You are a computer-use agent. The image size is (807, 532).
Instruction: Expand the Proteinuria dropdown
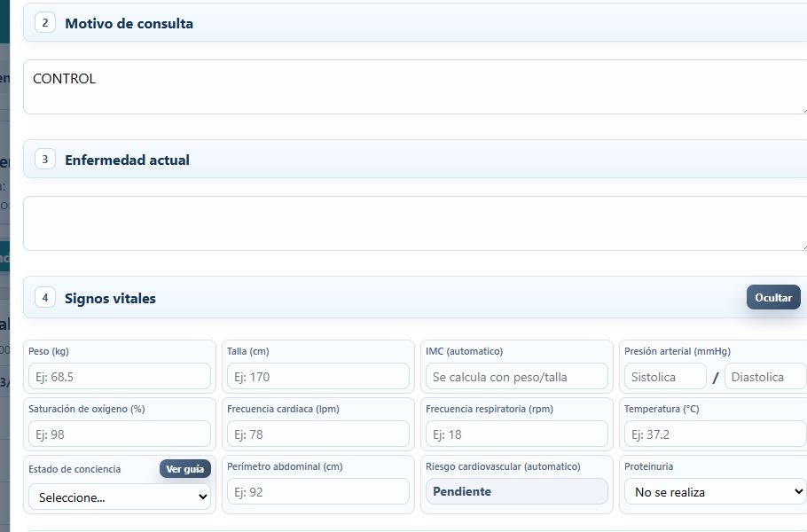pos(716,492)
